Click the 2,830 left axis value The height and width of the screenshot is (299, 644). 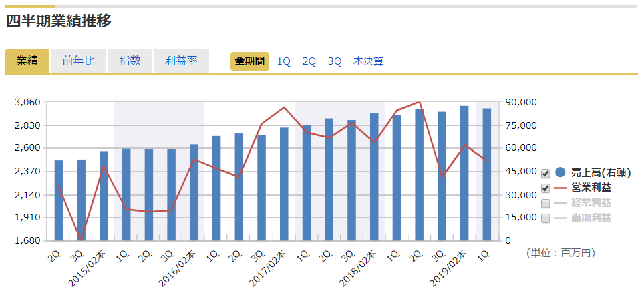pos(29,125)
